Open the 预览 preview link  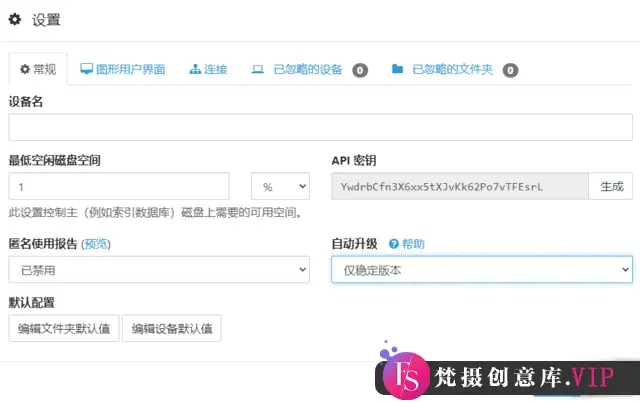(x=96, y=244)
